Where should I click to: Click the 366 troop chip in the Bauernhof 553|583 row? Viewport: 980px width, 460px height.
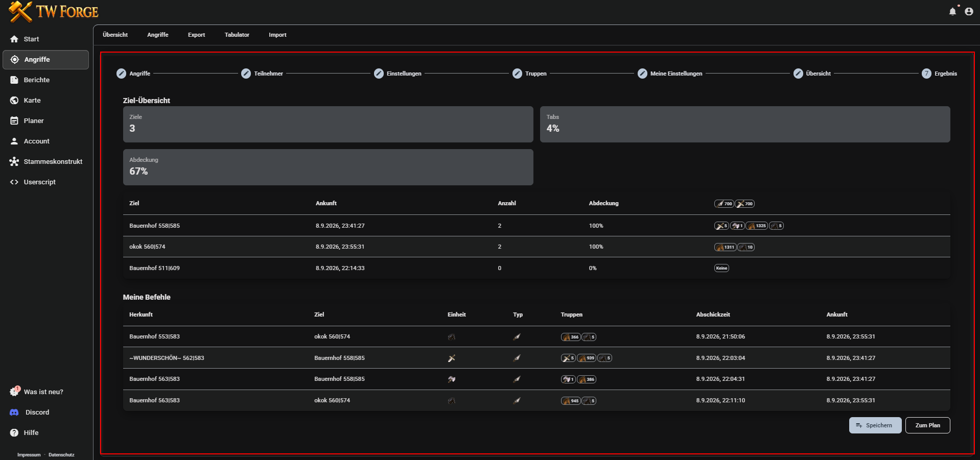click(x=571, y=337)
